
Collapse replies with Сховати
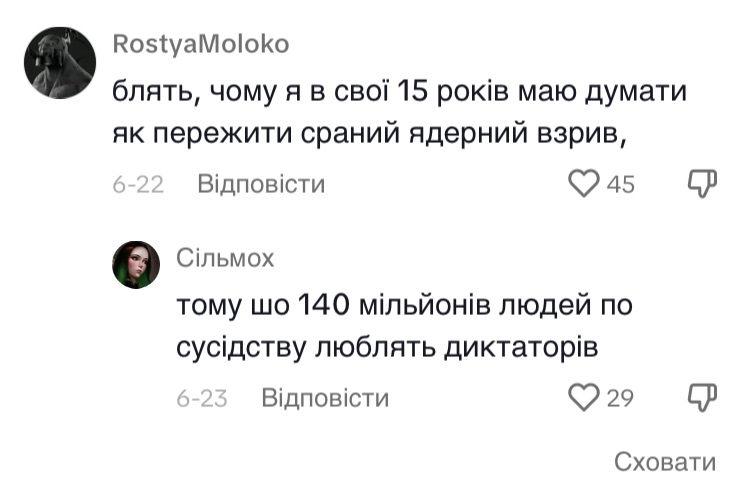point(665,462)
